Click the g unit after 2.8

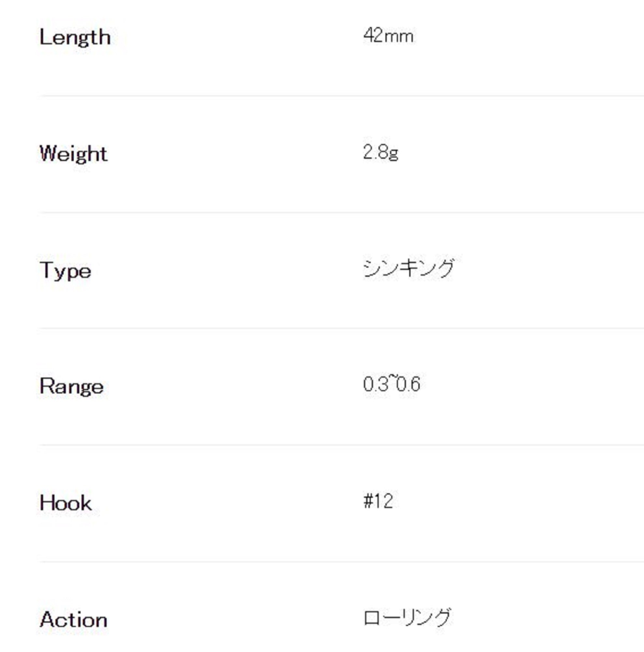coord(393,154)
